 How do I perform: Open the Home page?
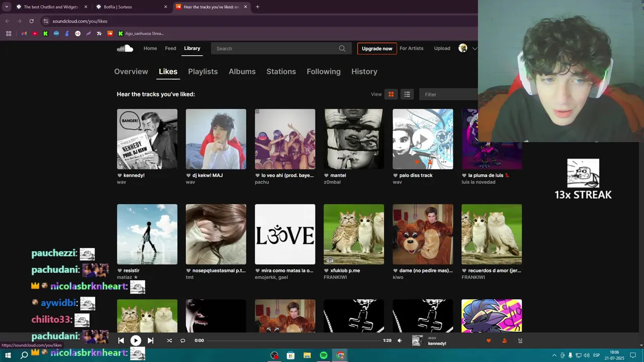pos(150,48)
